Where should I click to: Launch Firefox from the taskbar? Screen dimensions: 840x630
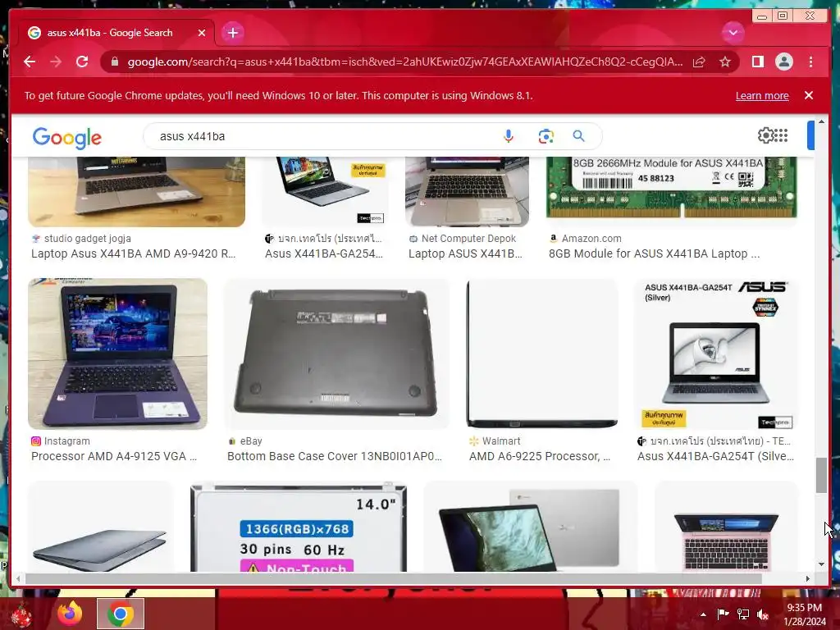click(71, 614)
